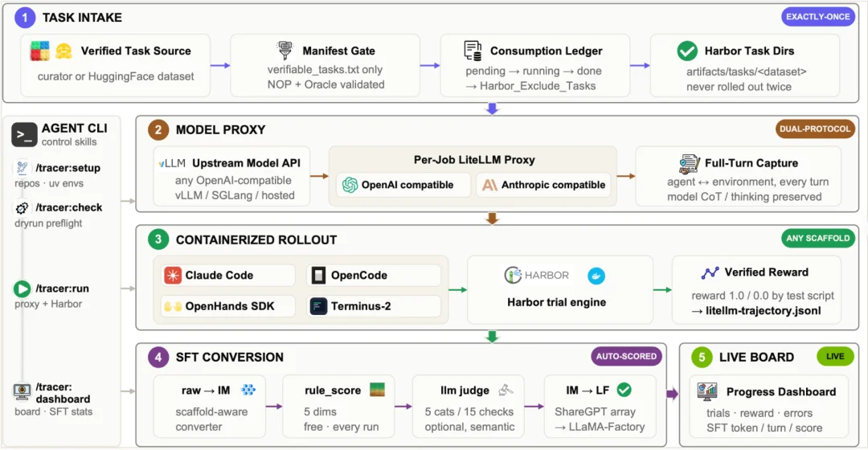Select the OpenHands SDK scaffold chip
868x450 pixels.
pos(227,306)
